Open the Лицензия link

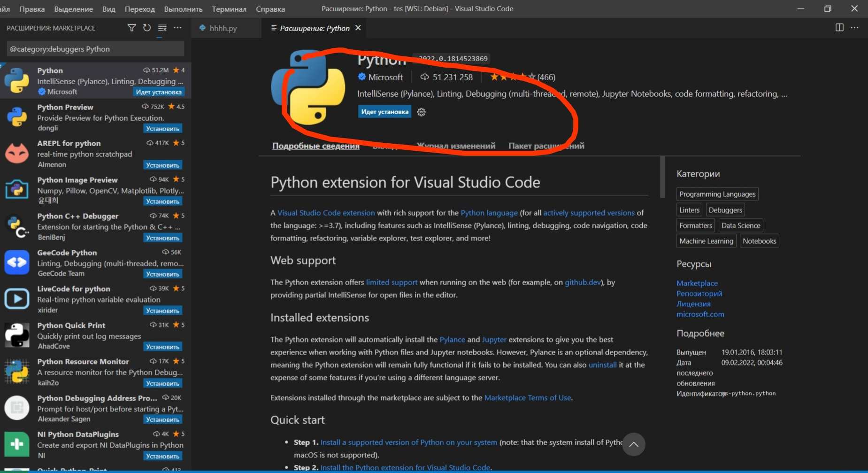click(x=693, y=304)
